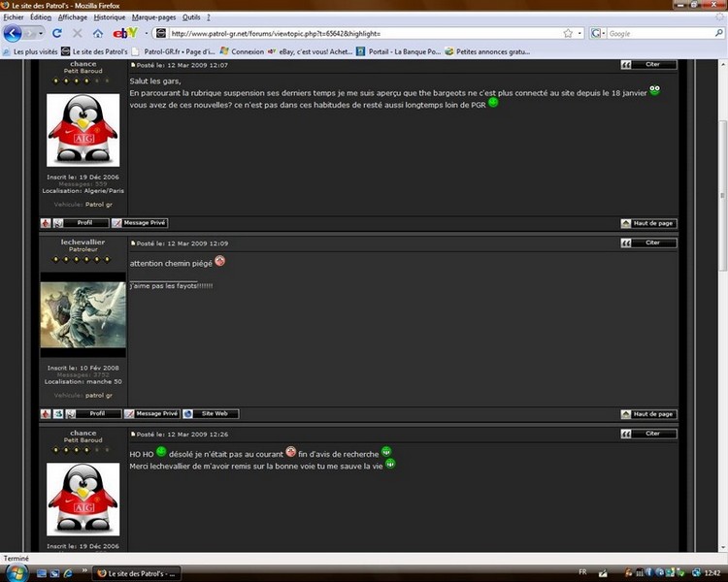Click the eBay toolbar logo button

pyautogui.click(x=125, y=33)
